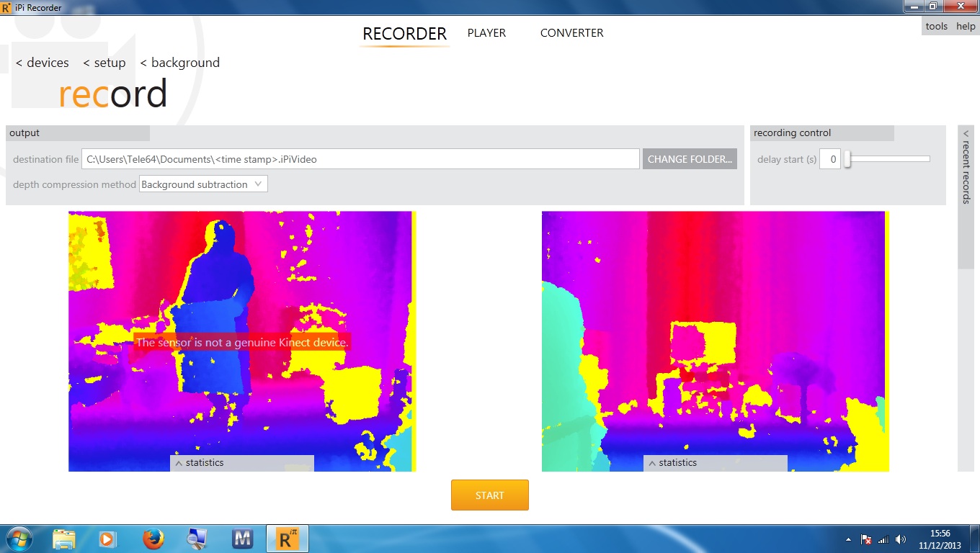Viewport: 980px width, 553px height.
Task: Expand statistics on the right depth view
Action: (715, 463)
